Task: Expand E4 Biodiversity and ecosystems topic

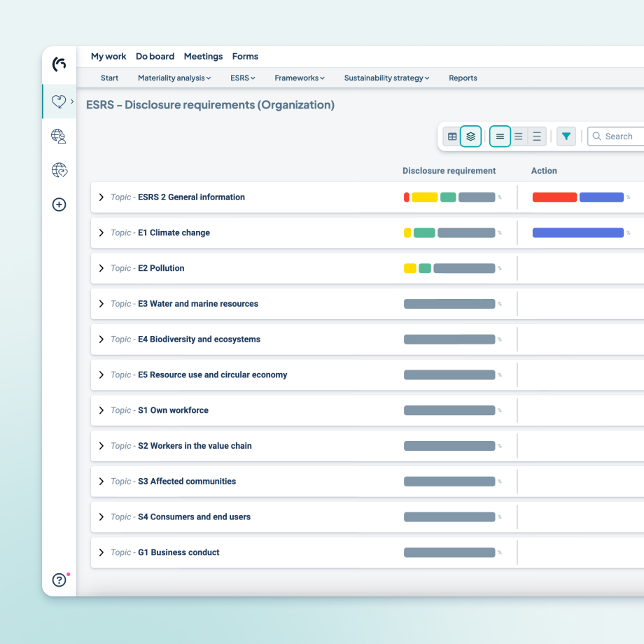Action: click(101, 339)
